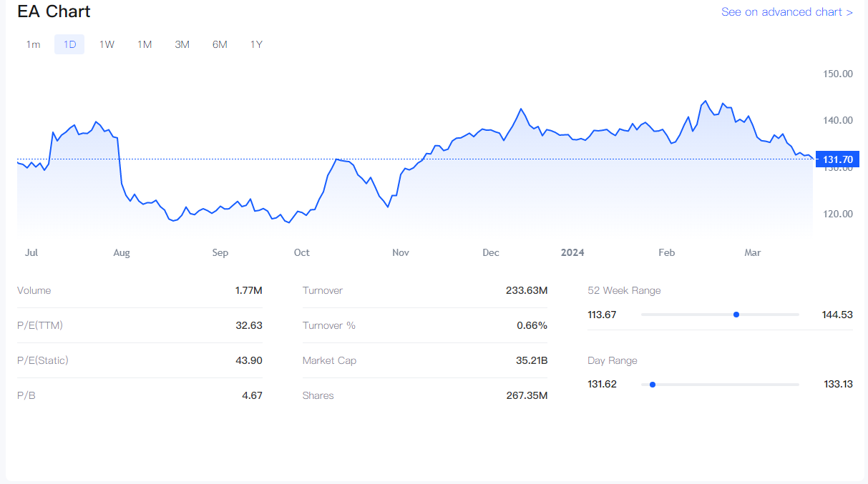
Task: Click the 2024 label on the time axis
Action: pos(572,252)
